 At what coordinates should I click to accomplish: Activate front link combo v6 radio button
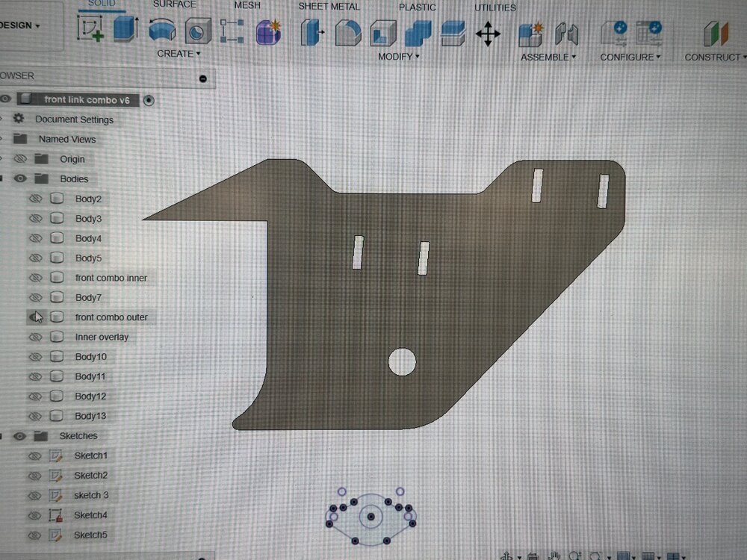149,100
